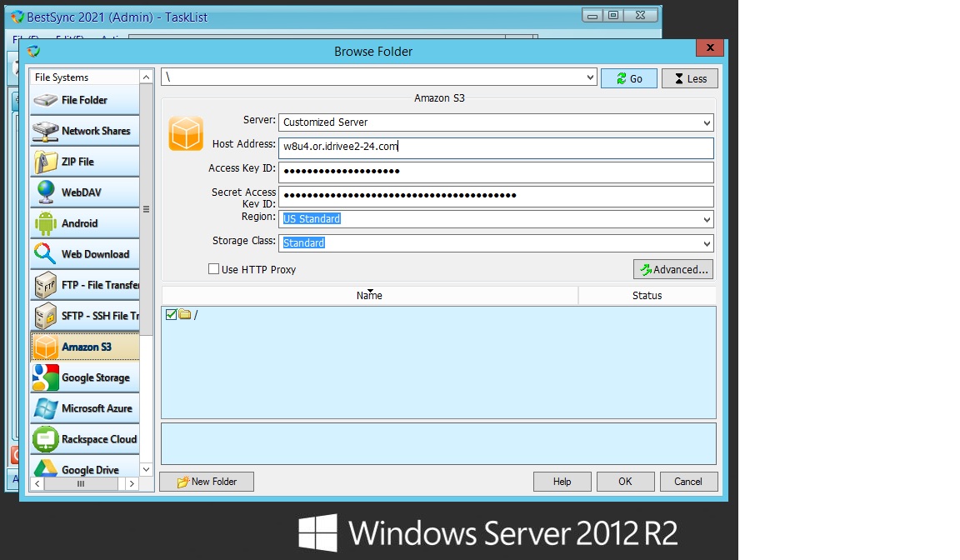960x560 pixels.
Task: Confirm with the OK button
Action: [x=625, y=482]
